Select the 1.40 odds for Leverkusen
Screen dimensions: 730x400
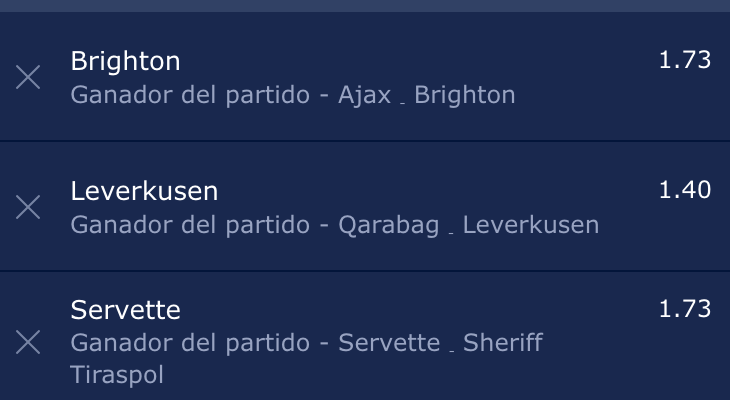click(x=684, y=190)
